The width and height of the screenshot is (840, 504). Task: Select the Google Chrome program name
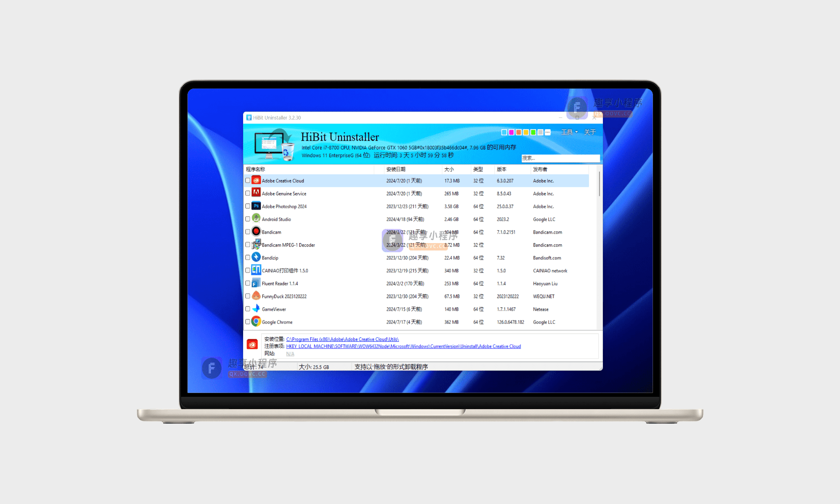tap(277, 322)
